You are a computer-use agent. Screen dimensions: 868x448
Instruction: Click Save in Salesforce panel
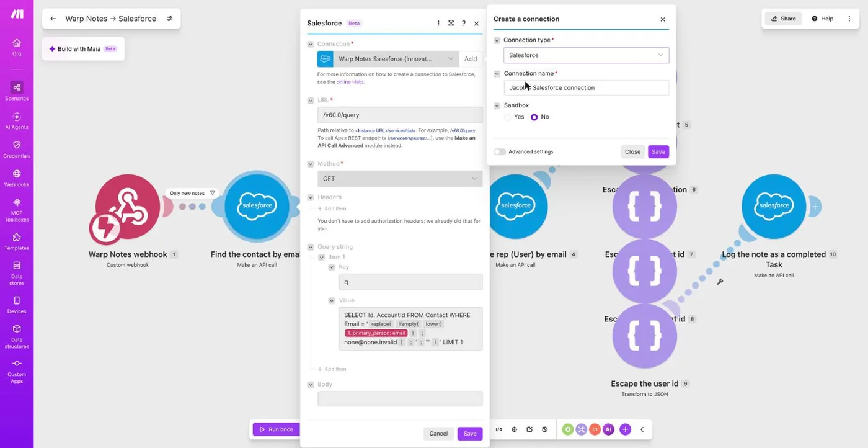470,434
